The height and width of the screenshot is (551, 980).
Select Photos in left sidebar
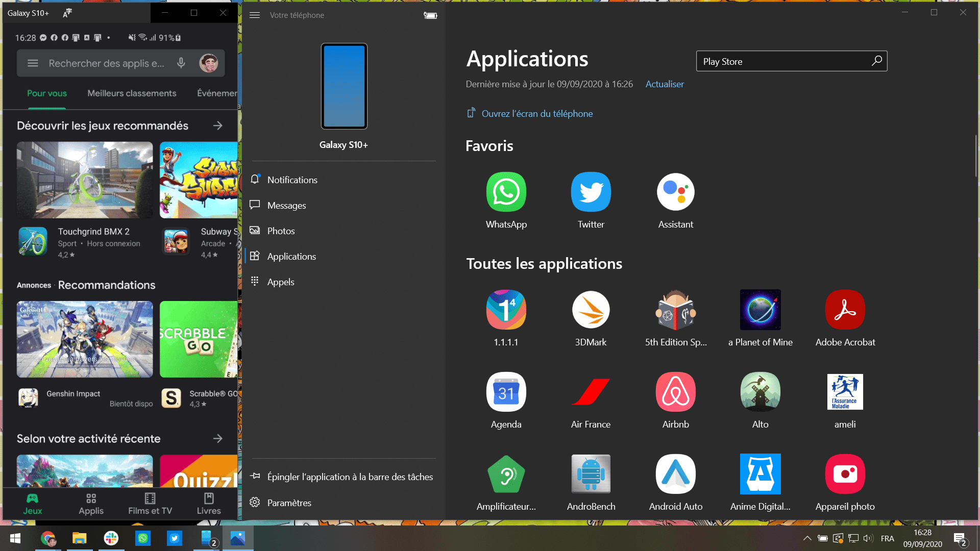click(x=281, y=231)
